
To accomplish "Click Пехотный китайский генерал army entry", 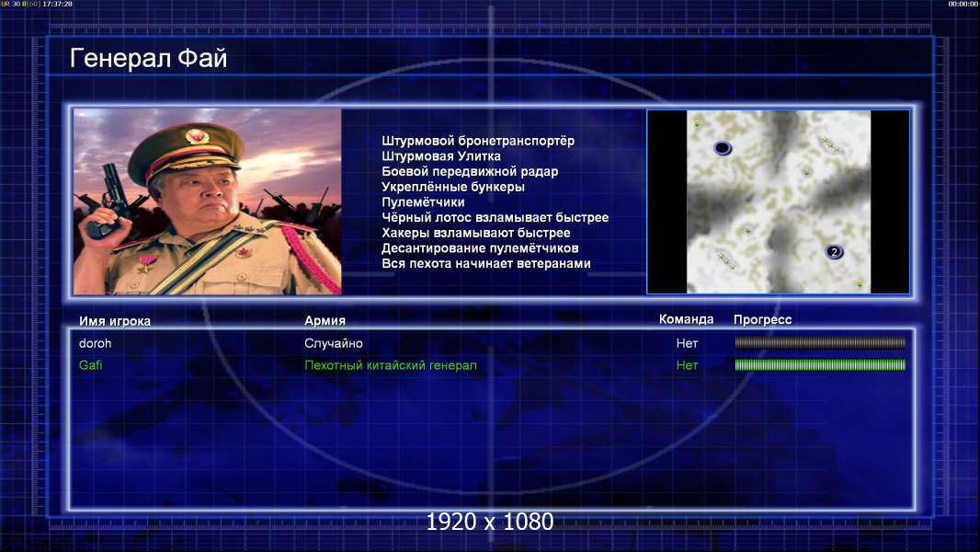I will [x=391, y=365].
